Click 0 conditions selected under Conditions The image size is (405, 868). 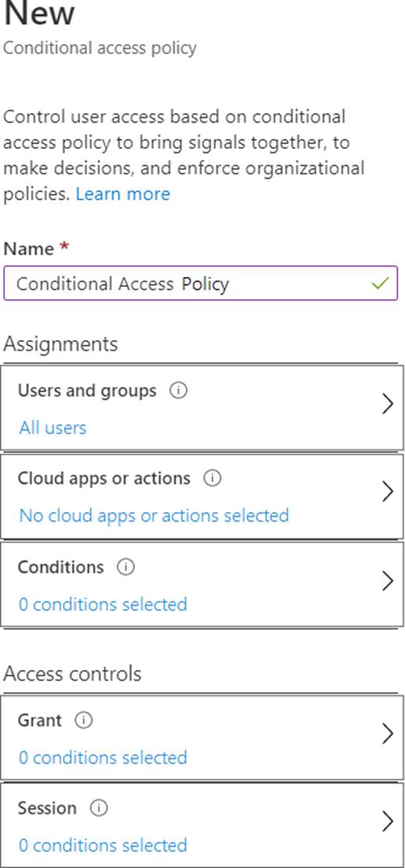pos(103,604)
